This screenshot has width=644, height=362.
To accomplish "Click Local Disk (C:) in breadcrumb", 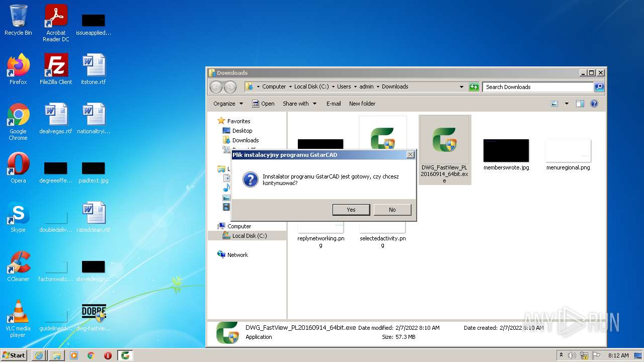I will pyautogui.click(x=311, y=86).
